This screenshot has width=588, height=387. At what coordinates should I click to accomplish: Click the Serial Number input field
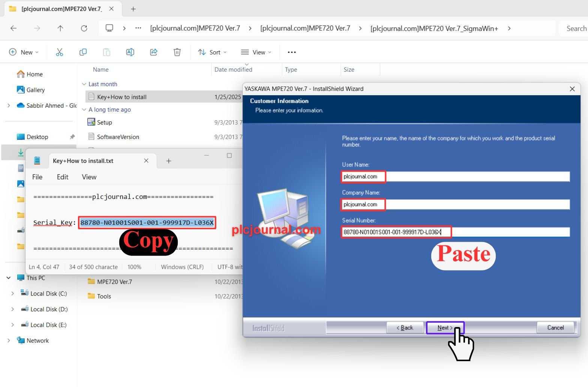[x=456, y=232]
